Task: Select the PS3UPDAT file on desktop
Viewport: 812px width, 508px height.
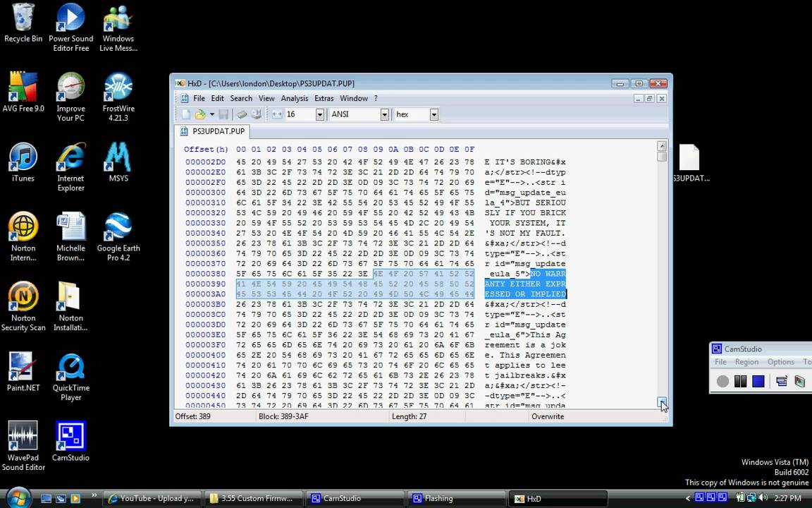Action: tap(690, 163)
